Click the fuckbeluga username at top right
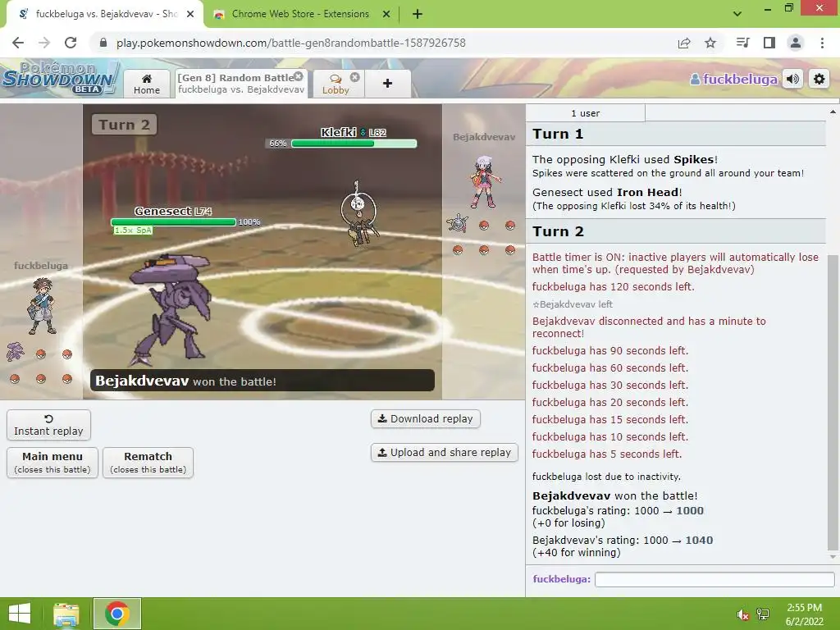Screen dimensions: 840x630 click(733, 80)
